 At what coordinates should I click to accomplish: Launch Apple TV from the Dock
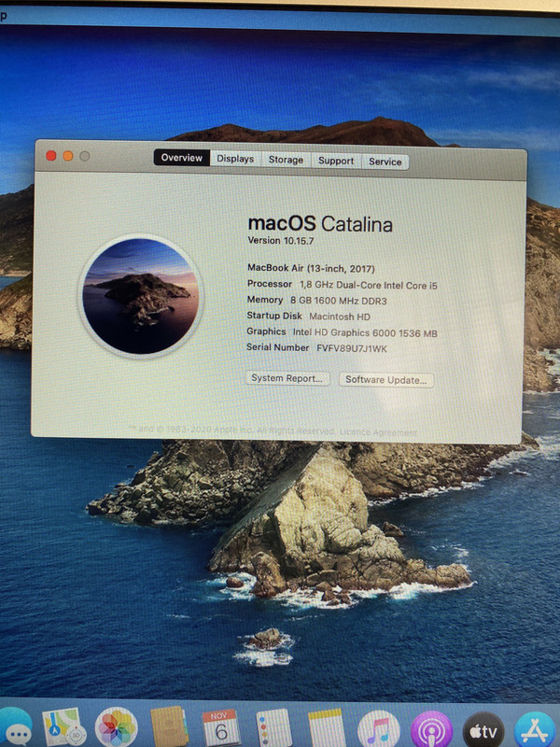click(x=483, y=730)
